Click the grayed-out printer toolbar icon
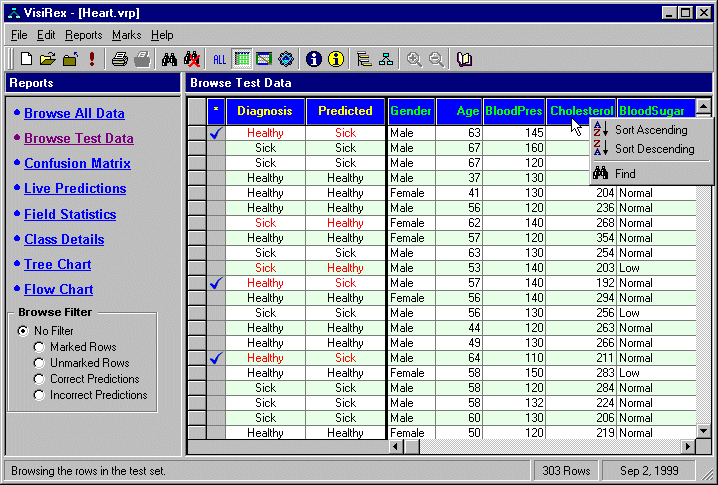The height and width of the screenshot is (485, 718). [x=142, y=59]
